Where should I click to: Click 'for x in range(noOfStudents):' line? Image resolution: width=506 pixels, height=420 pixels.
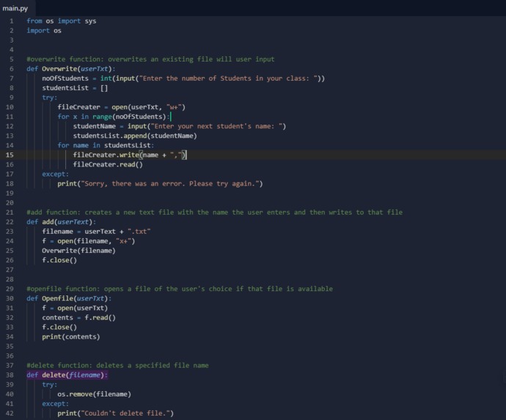[113, 117]
